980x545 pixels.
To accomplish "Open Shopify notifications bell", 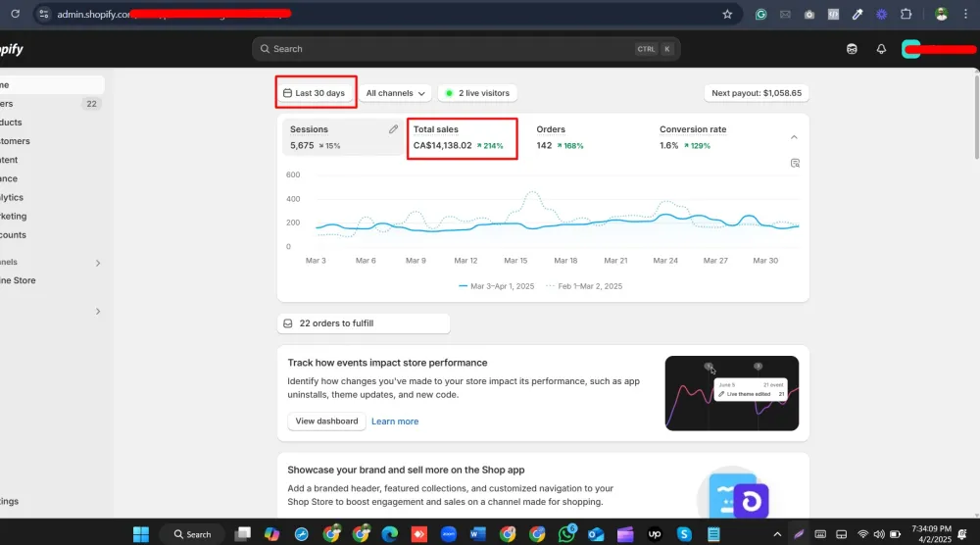I will coord(881,49).
